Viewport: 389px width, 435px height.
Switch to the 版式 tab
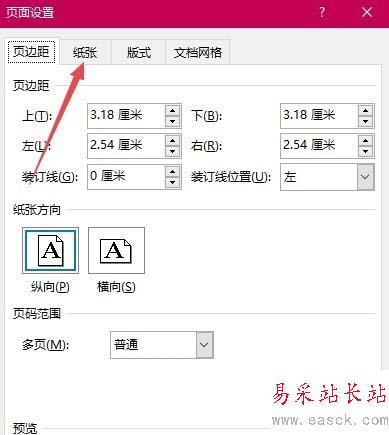[139, 52]
